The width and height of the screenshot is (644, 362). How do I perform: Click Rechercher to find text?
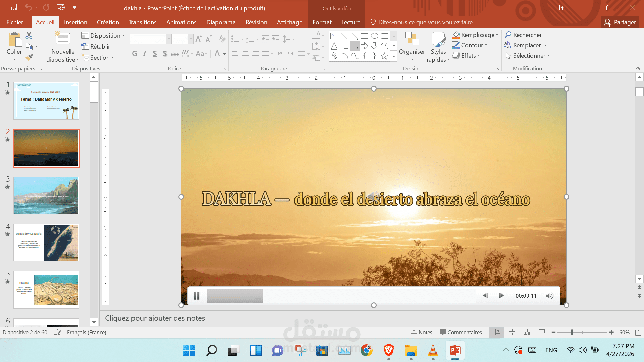click(x=523, y=35)
